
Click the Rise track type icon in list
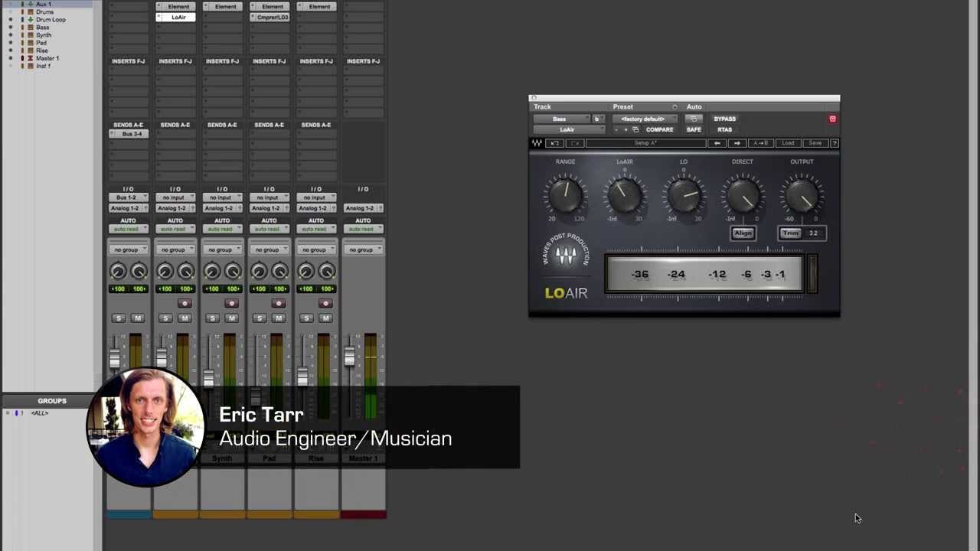31,51
